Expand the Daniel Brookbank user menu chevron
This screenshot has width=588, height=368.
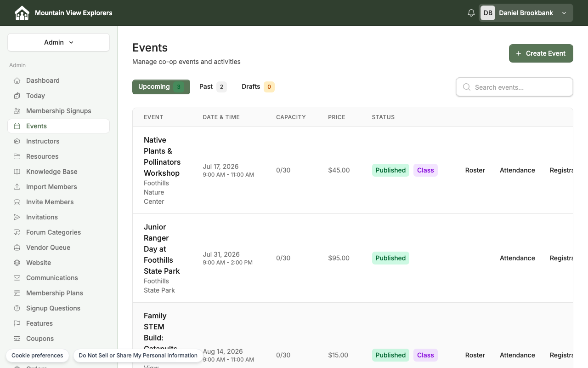[x=564, y=13]
